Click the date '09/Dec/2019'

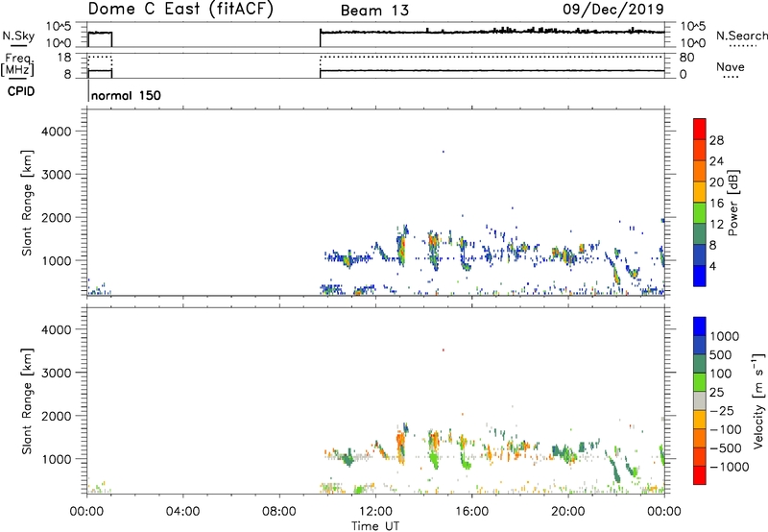[613, 9]
